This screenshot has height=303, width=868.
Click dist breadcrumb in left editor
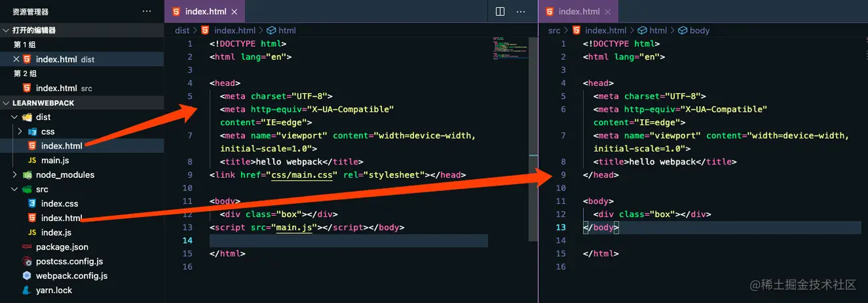coord(182,31)
